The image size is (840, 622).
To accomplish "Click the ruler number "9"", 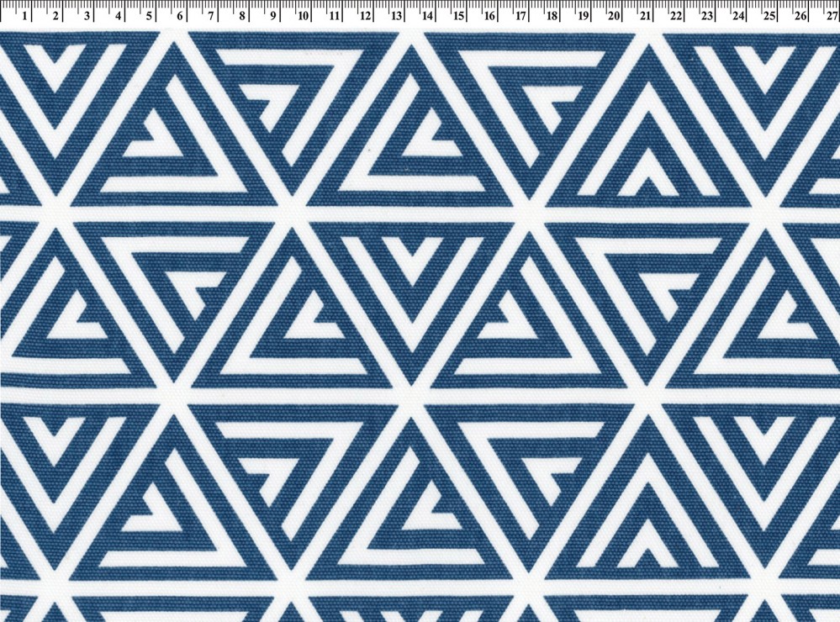I will 273,16.
